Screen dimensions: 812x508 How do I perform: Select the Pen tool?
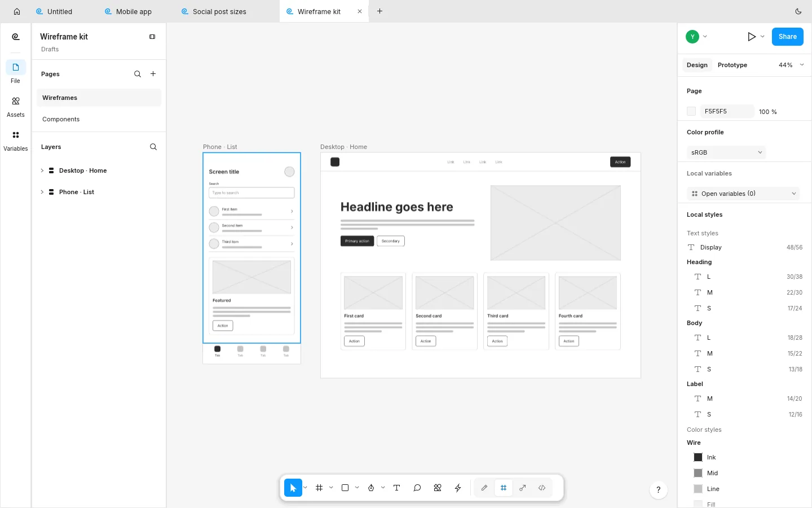371,488
